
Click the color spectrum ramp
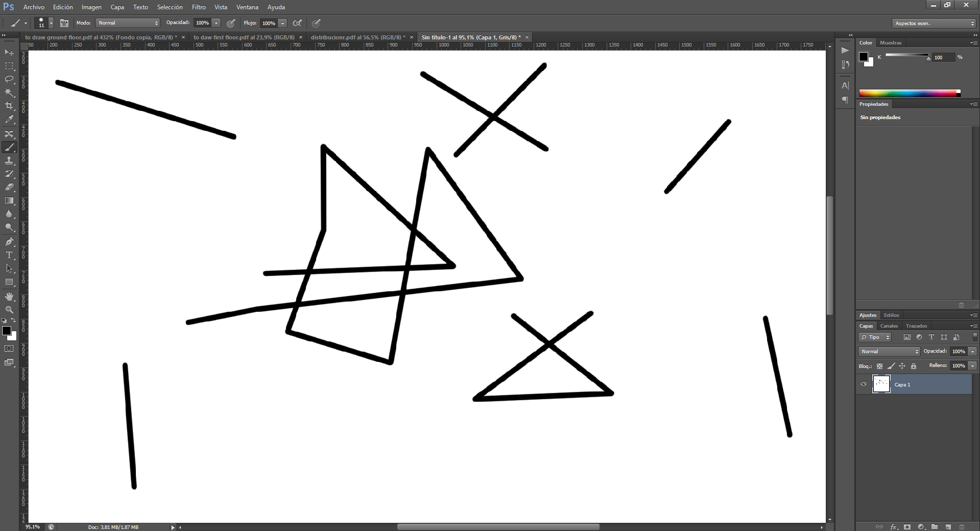pos(909,93)
